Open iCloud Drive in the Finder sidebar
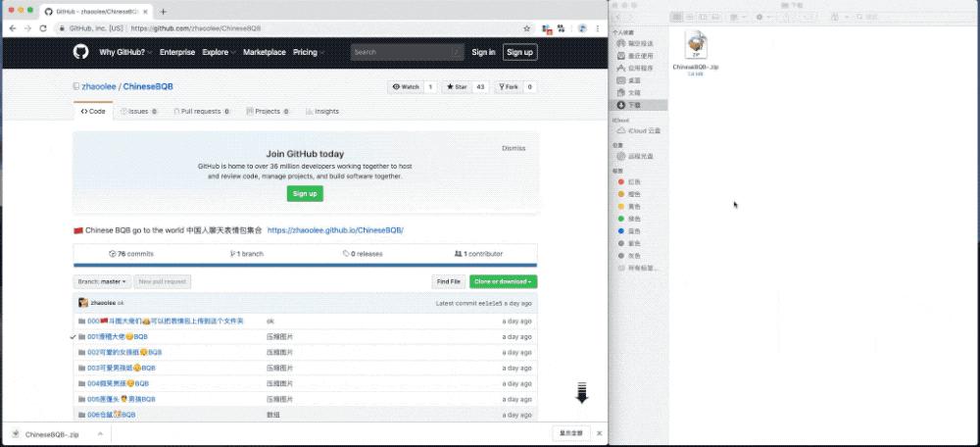 point(639,130)
